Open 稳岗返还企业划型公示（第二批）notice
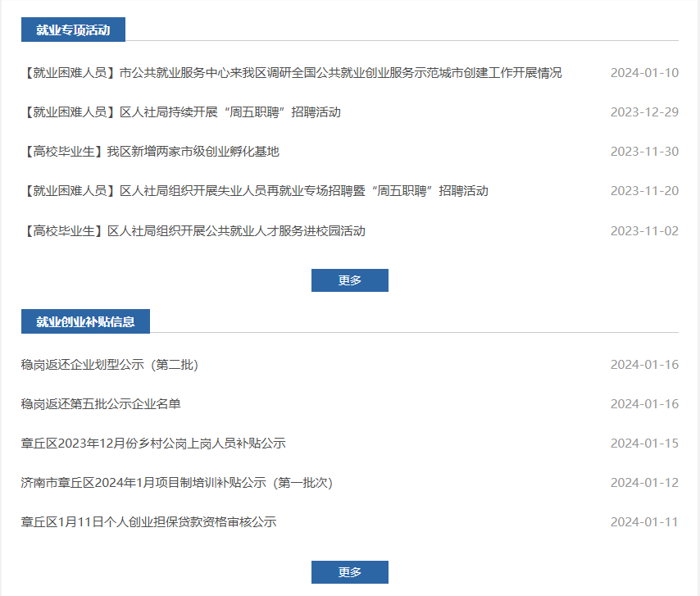 click(110, 365)
